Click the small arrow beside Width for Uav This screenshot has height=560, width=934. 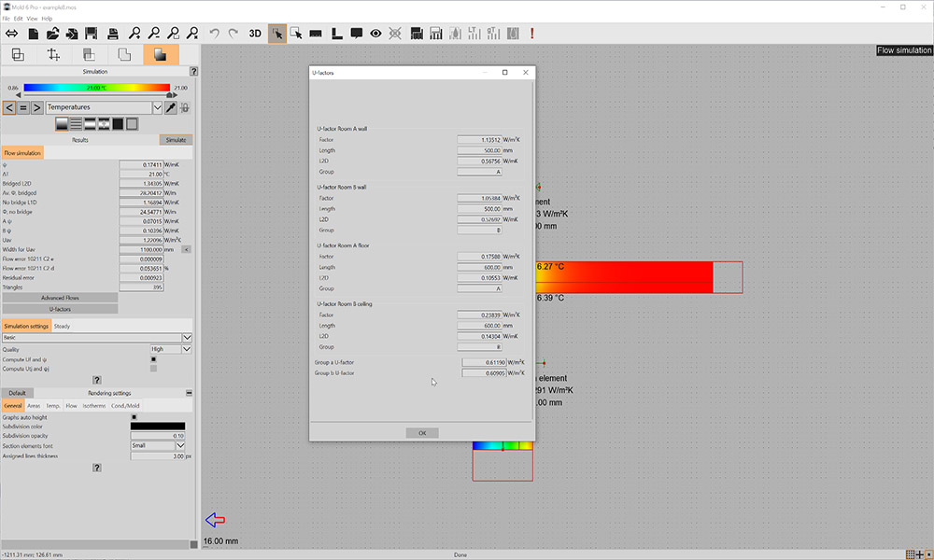187,250
